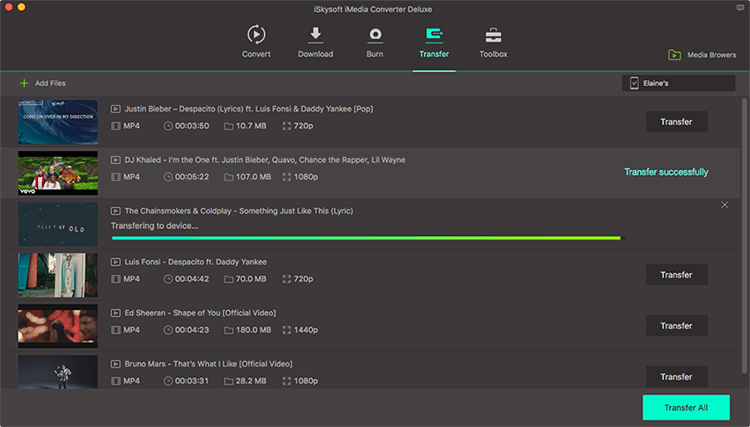
Task: Click Add Files
Action: 43,83
